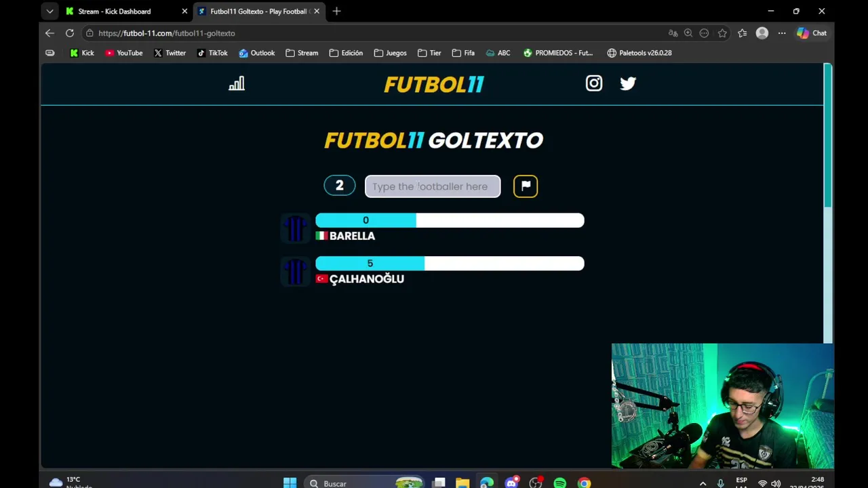Show hidden system tray icons
Viewport: 868px width, 488px height.
(x=703, y=483)
